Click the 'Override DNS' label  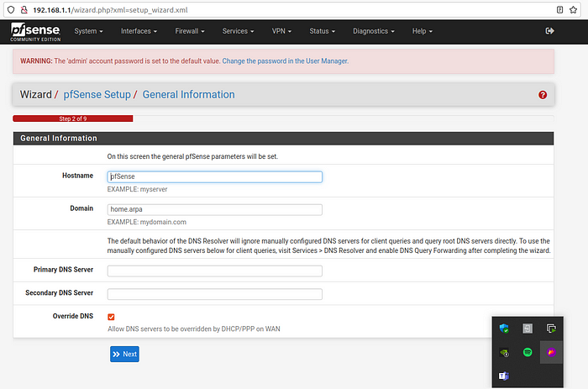click(73, 316)
